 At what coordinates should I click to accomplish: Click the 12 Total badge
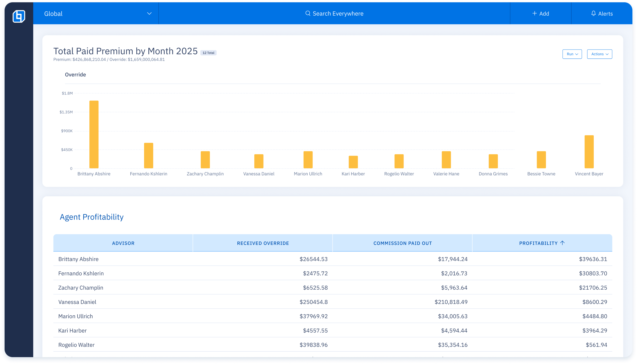click(x=208, y=53)
